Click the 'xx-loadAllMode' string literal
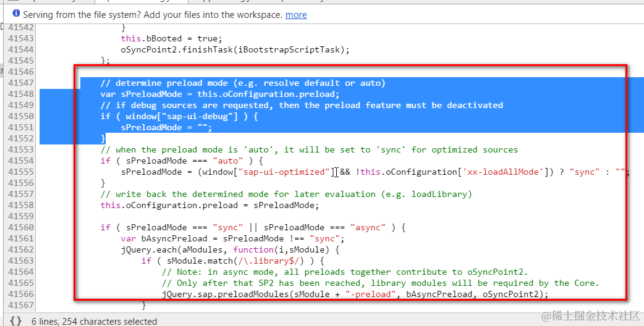The image size is (644, 326). click(x=502, y=172)
